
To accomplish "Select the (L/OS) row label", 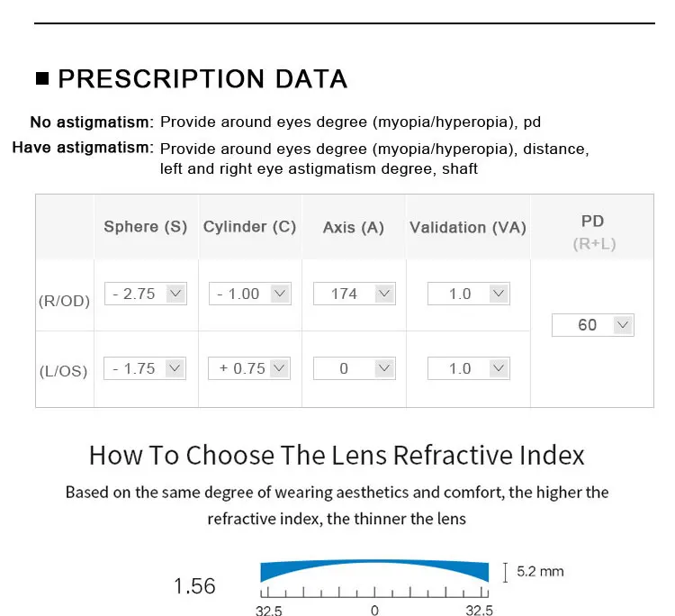I will [x=64, y=370].
